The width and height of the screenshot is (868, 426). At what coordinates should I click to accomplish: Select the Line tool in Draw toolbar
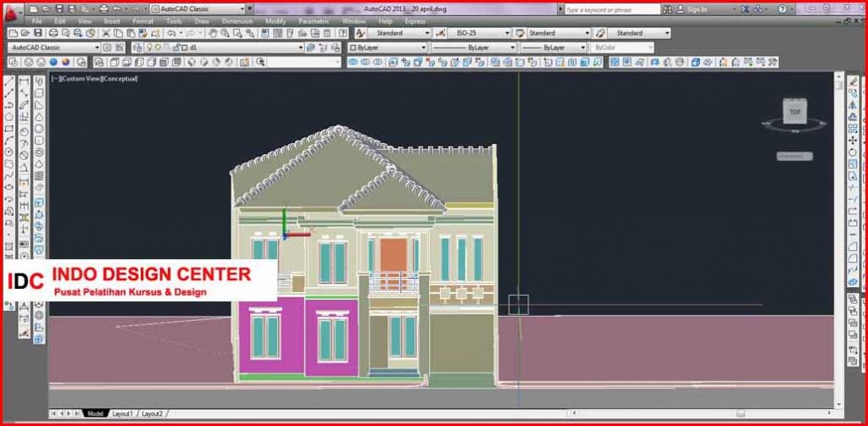8,82
